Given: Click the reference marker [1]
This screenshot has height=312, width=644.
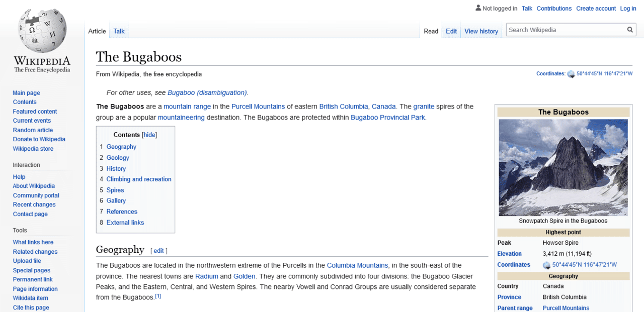Looking at the screenshot, I should point(157,295).
